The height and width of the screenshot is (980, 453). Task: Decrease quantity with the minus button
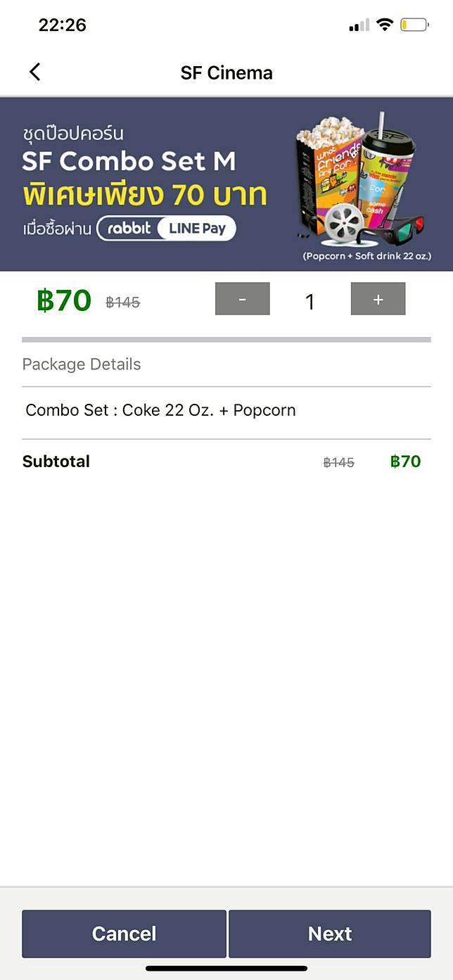pos(242,299)
